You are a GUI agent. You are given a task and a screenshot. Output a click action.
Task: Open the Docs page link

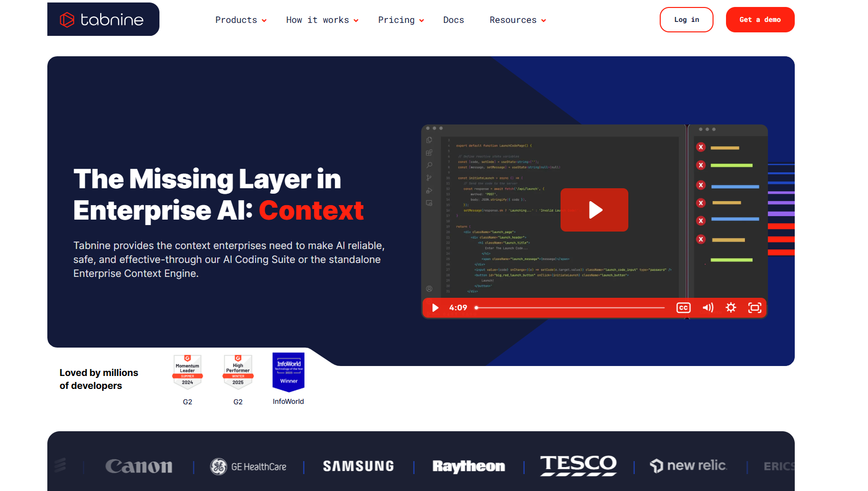pos(453,20)
